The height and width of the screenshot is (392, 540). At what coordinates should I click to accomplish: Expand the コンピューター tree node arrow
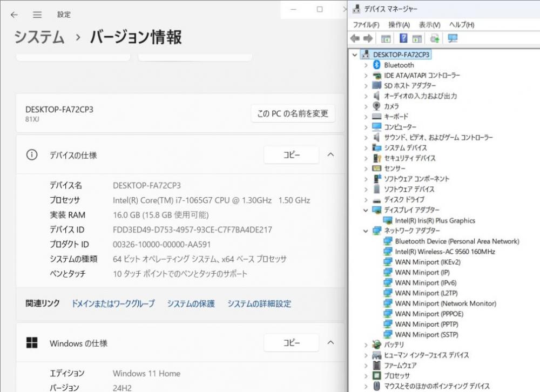[366, 127]
